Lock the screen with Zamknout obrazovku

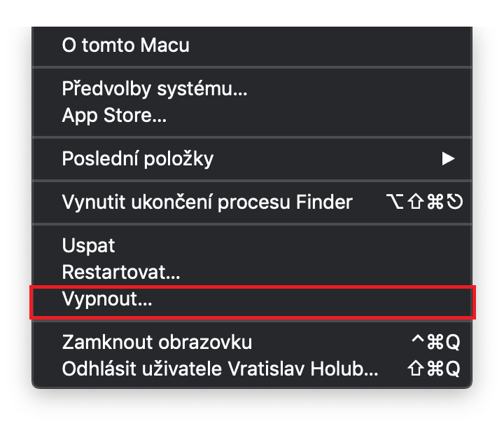157,343
